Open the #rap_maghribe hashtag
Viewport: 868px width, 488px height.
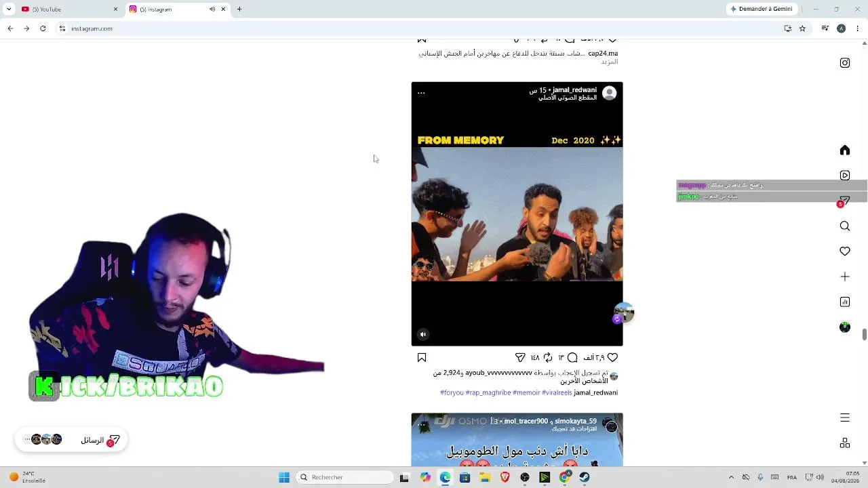click(x=488, y=392)
